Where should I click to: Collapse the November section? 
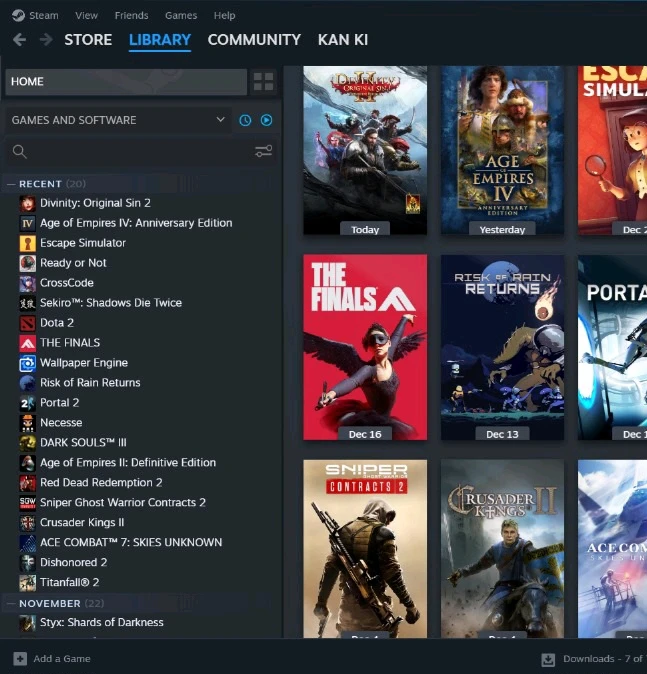click(x=11, y=604)
